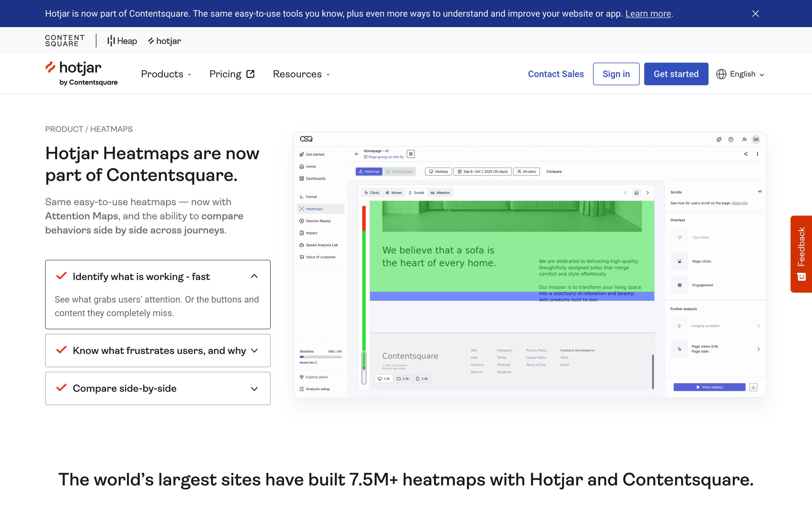The image size is (812, 508).
Task: Close the Contentsquare announcement banner
Action: coord(755,14)
